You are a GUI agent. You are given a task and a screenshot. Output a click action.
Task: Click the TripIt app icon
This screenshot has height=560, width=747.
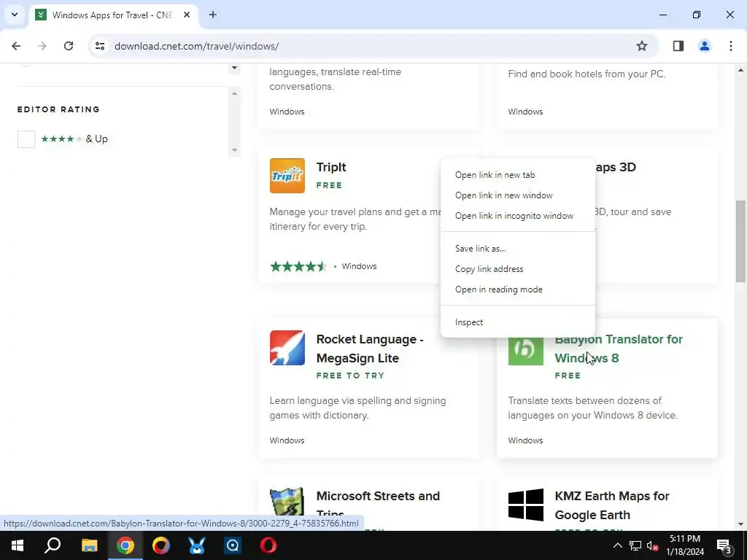287,176
